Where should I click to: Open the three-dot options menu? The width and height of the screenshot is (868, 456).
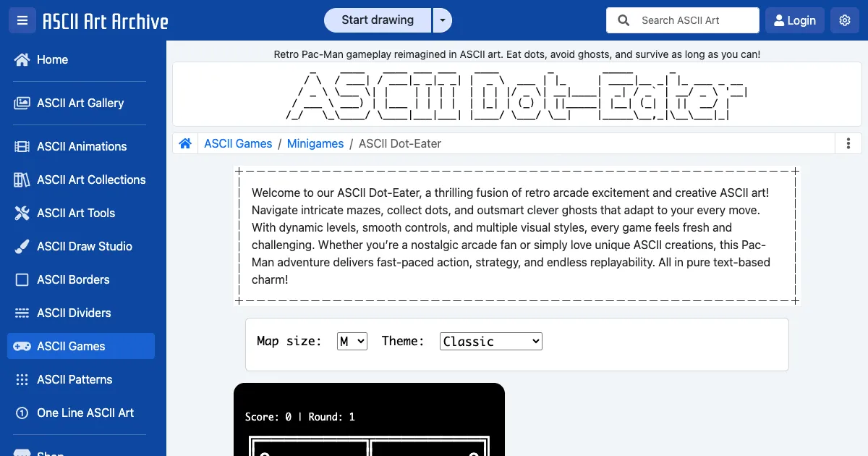(x=848, y=143)
